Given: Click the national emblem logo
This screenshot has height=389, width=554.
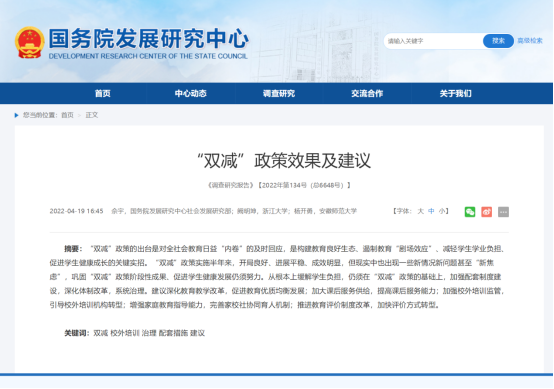Looking at the screenshot, I should click(30, 42).
